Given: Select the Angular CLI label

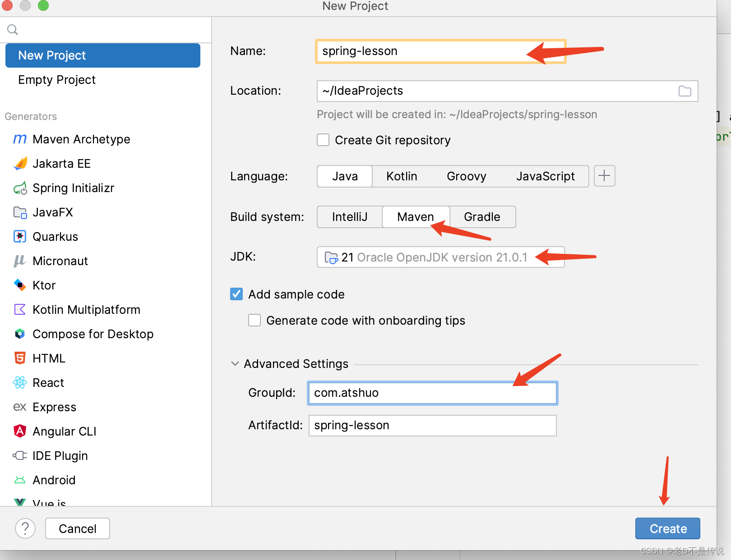Looking at the screenshot, I should tap(65, 431).
